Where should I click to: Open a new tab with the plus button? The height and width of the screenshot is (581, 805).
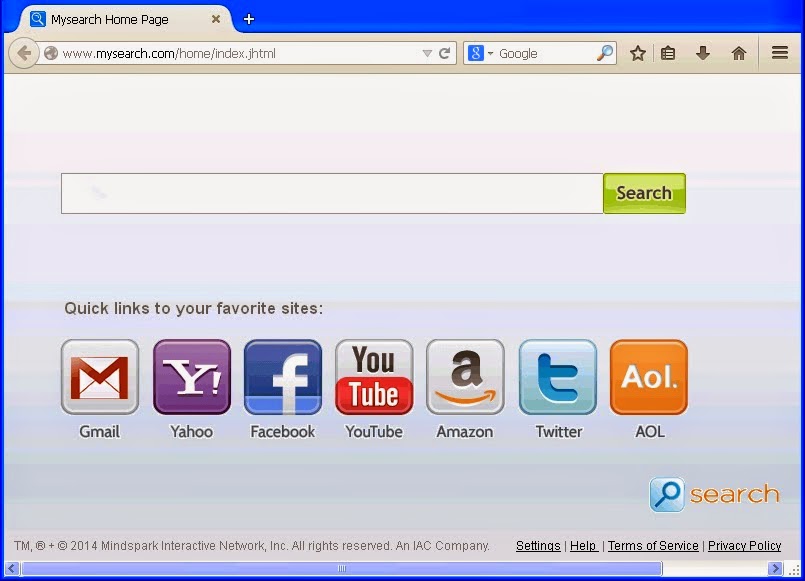pyautogui.click(x=249, y=20)
